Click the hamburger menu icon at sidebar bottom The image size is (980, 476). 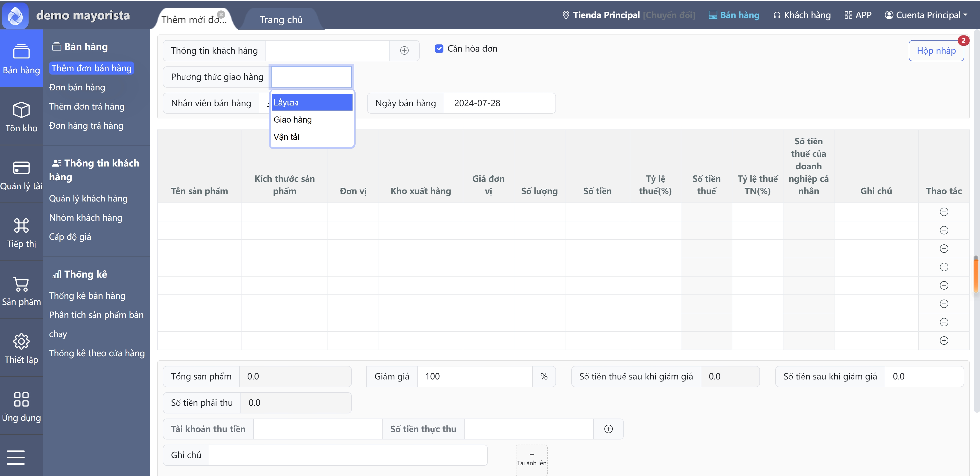point(16,457)
